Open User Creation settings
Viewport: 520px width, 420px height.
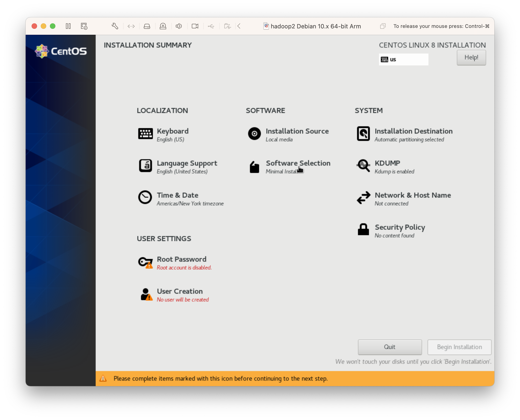click(180, 291)
